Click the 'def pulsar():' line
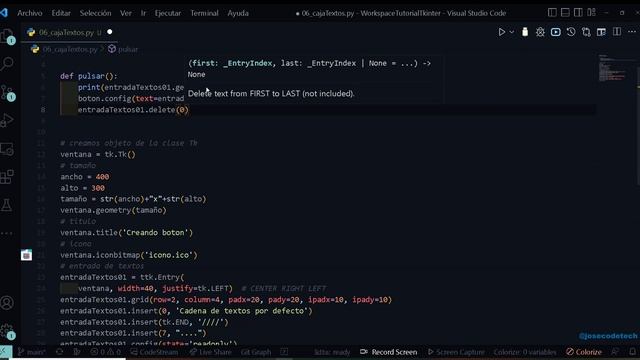The height and width of the screenshot is (360, 640). tap(89, 76)
